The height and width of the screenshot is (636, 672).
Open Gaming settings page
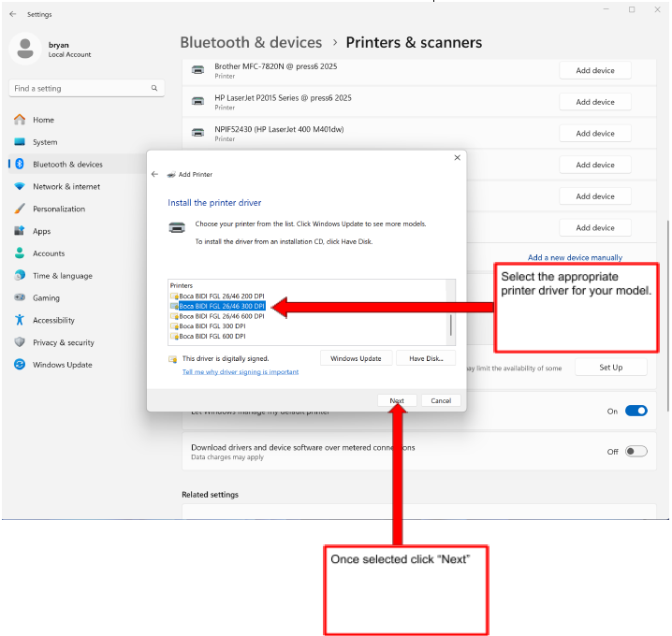point(46,298)
